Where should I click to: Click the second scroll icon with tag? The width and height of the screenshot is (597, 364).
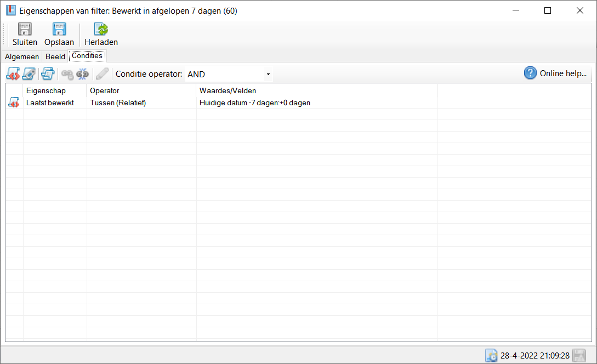click(x=29, y=73)
